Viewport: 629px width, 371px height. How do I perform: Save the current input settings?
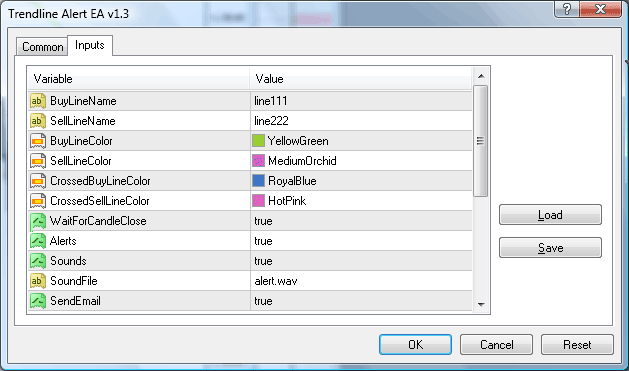tap(550, 248)
